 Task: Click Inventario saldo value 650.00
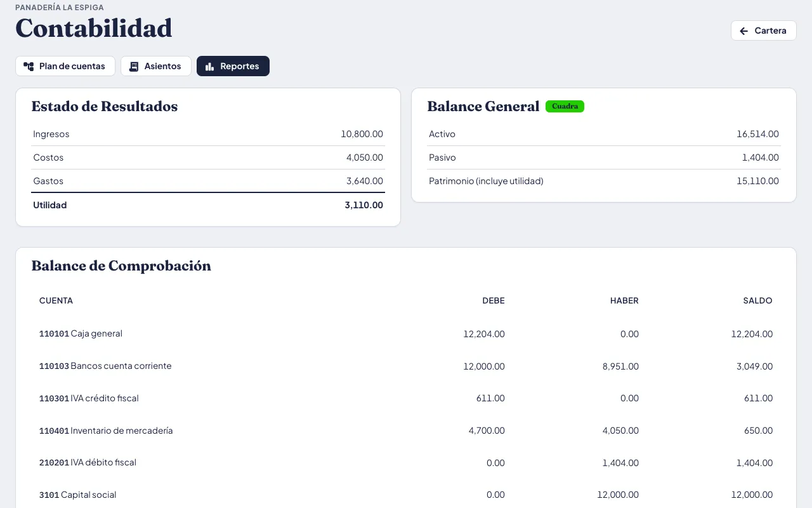pos(758,431)
